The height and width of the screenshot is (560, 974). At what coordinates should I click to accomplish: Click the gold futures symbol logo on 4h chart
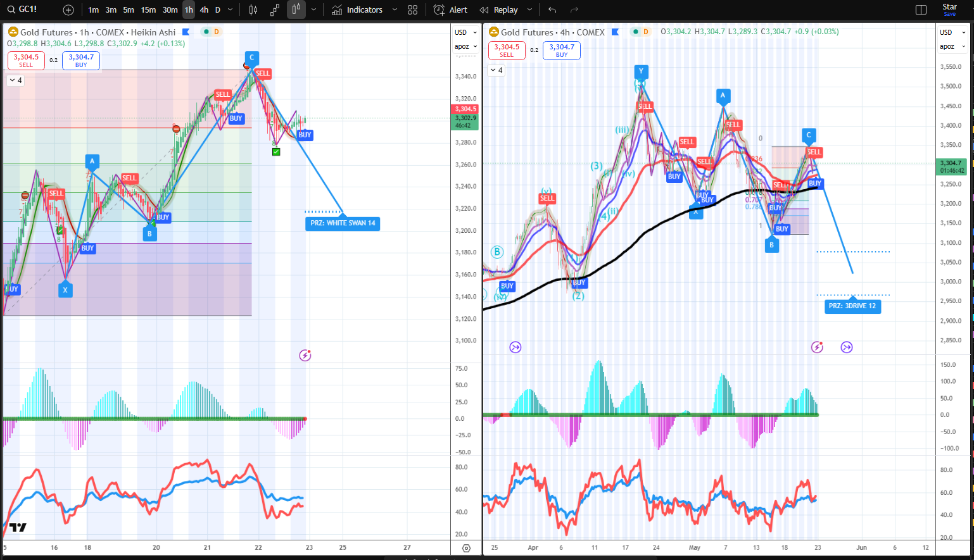(493, 32)
